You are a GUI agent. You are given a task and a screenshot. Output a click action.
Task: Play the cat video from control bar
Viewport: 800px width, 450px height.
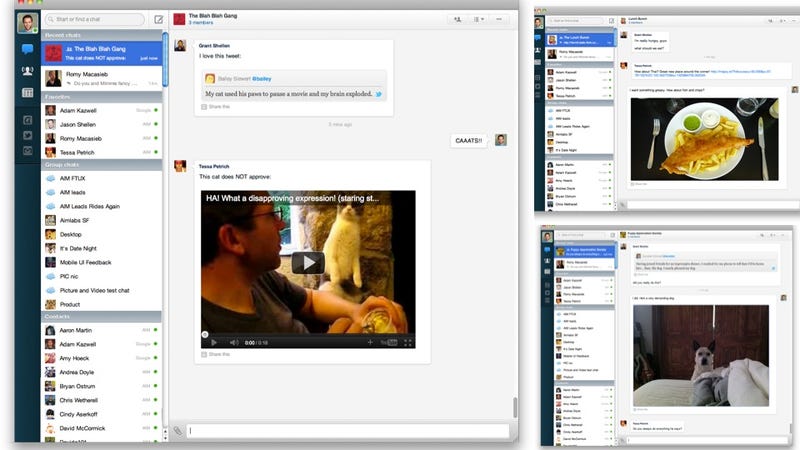pyautogui.click(x=214, y=343)
